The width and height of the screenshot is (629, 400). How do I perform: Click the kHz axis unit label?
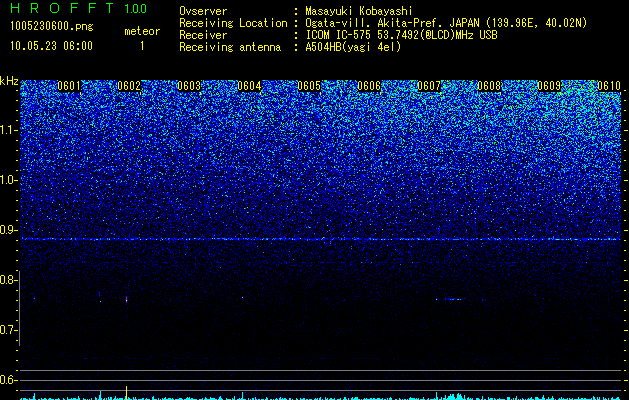click(x=9, y=82)
